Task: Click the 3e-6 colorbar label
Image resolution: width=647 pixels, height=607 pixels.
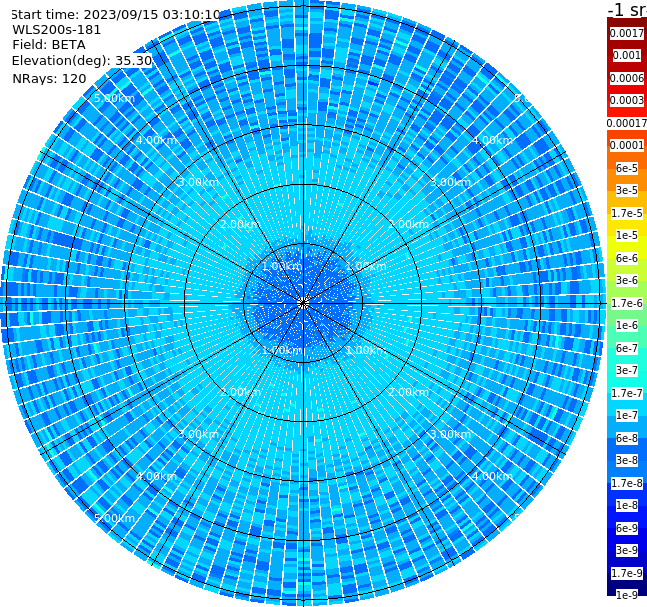Action: 627,280
